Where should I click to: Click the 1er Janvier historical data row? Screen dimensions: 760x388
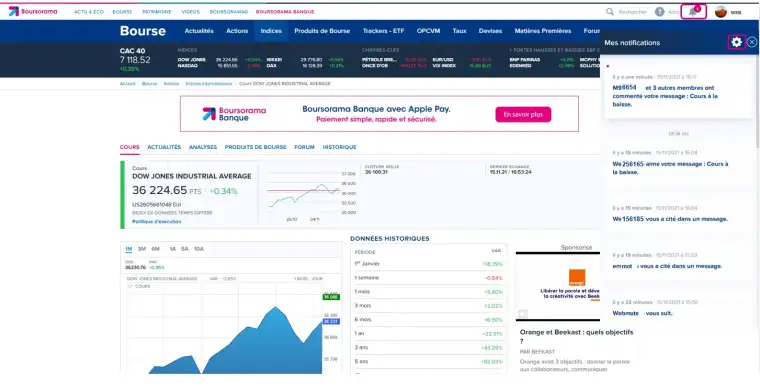tap(428, 264)
